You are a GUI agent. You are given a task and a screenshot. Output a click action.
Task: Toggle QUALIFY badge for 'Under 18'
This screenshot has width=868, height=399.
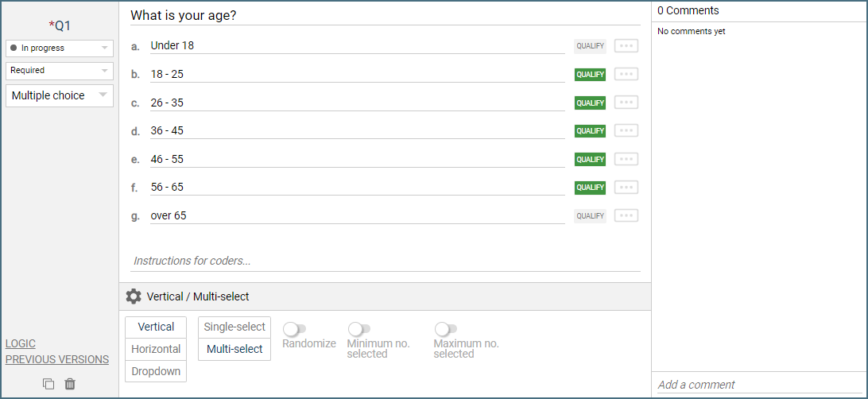click(x=590, y=46)
